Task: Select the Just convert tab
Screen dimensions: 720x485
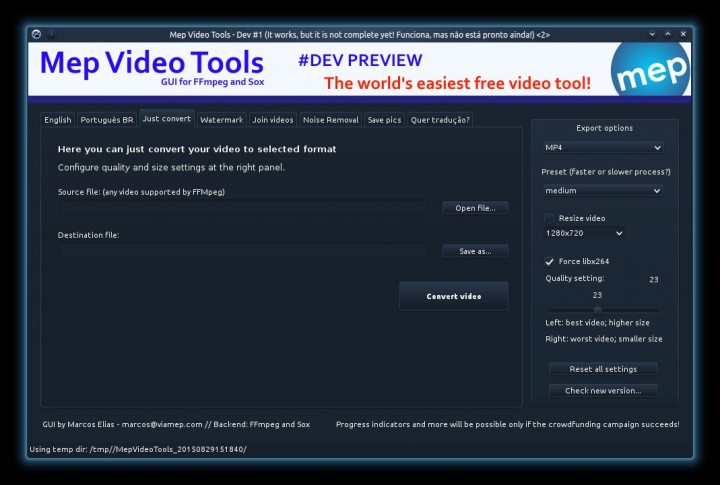Action: tap(167, 118)
